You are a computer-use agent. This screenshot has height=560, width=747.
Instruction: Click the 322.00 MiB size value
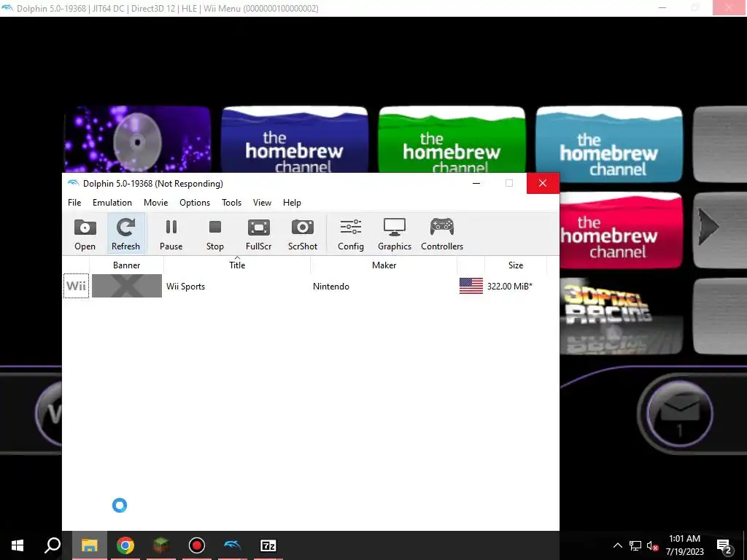510,286
